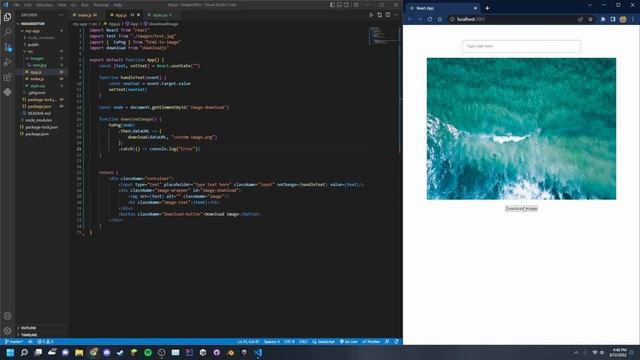Open Explorer panel ellipsis menu
This screenshot has width=640, height=360.
(x=61, y=15)
